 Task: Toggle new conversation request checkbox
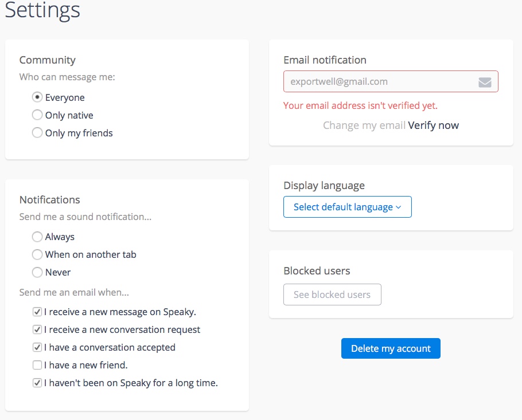[x=37, y=330]
